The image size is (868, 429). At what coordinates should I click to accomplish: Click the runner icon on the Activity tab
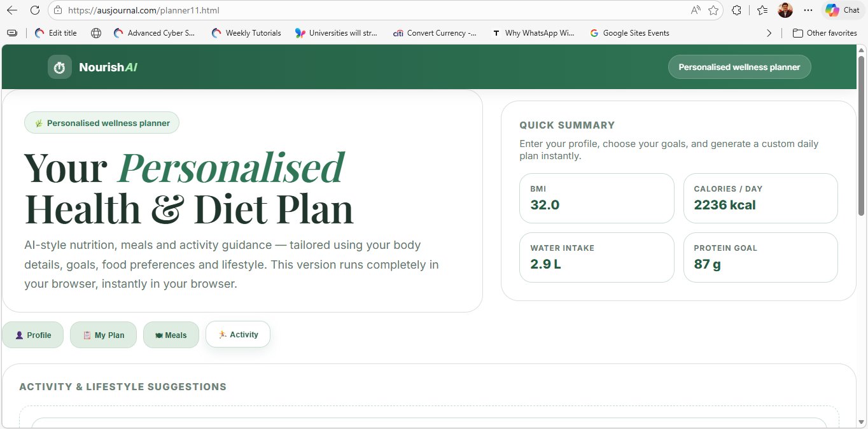[223, 334]
